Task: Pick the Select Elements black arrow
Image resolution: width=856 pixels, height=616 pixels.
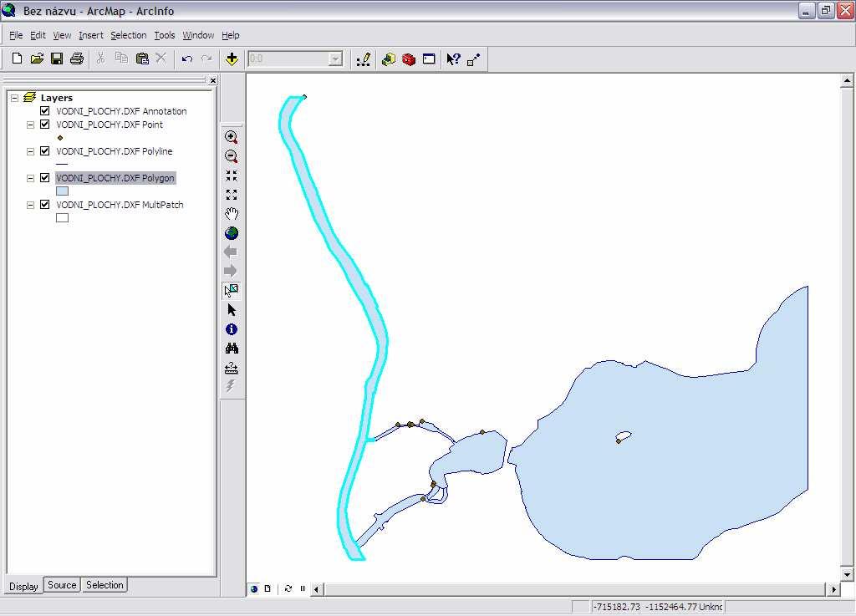Action: [232, 310]
